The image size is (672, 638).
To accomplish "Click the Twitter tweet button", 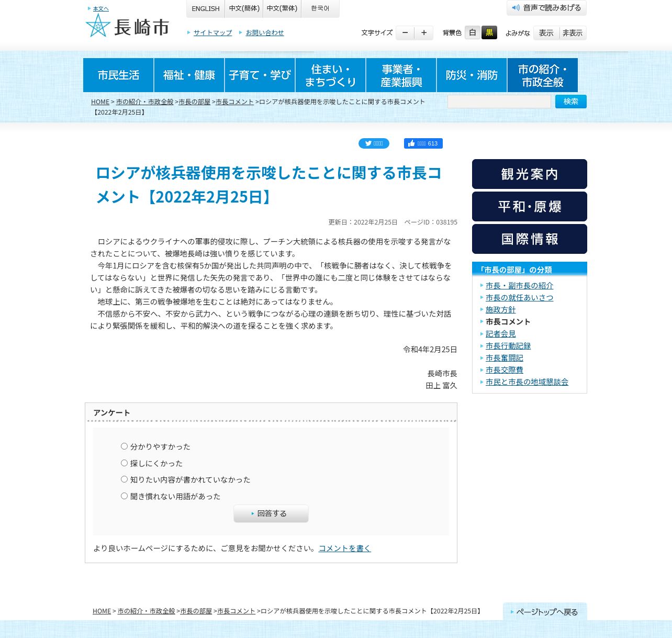I will click(x=374, y=143).
